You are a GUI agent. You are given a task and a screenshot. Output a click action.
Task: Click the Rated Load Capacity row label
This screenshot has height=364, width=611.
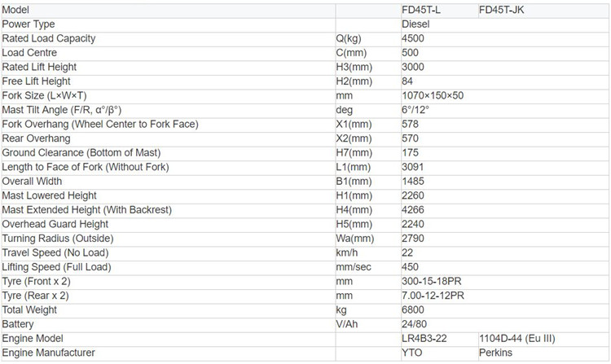point(49,38)
